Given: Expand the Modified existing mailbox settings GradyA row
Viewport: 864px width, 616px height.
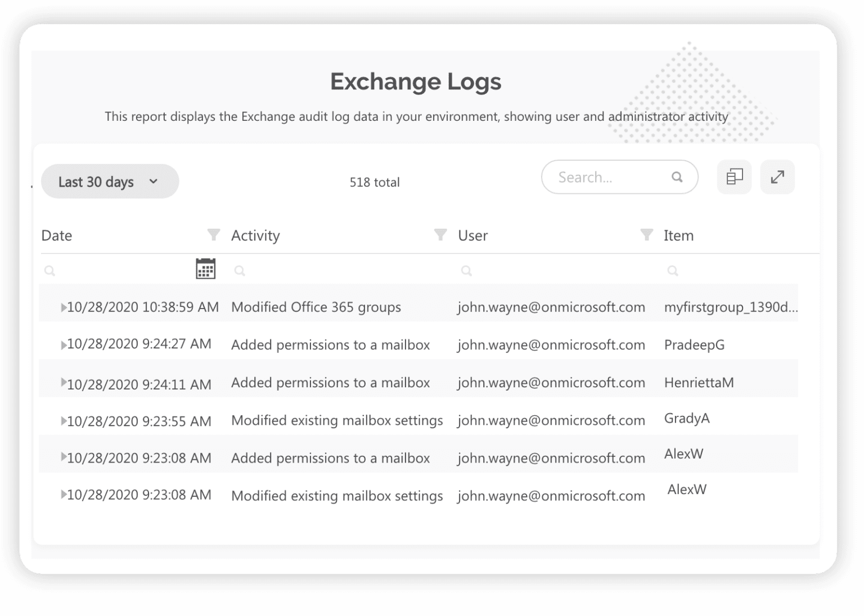Looking at the screenshot, I should click(x=64, y=420).
